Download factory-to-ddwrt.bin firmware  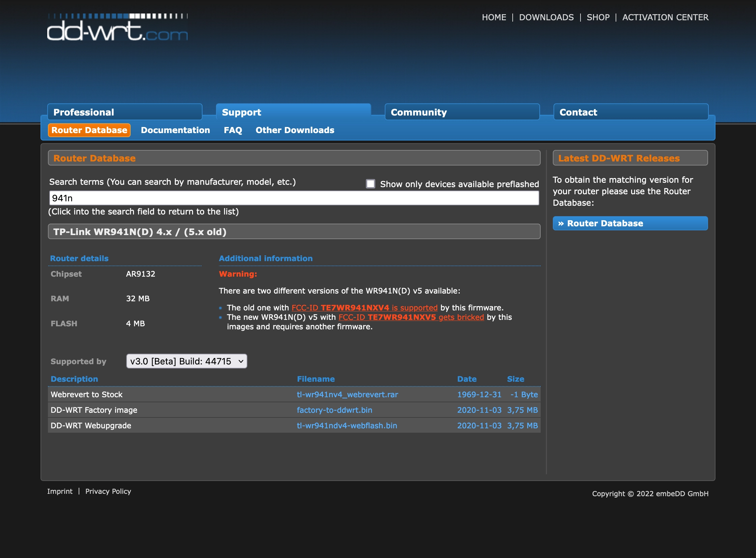coord(334,410)
